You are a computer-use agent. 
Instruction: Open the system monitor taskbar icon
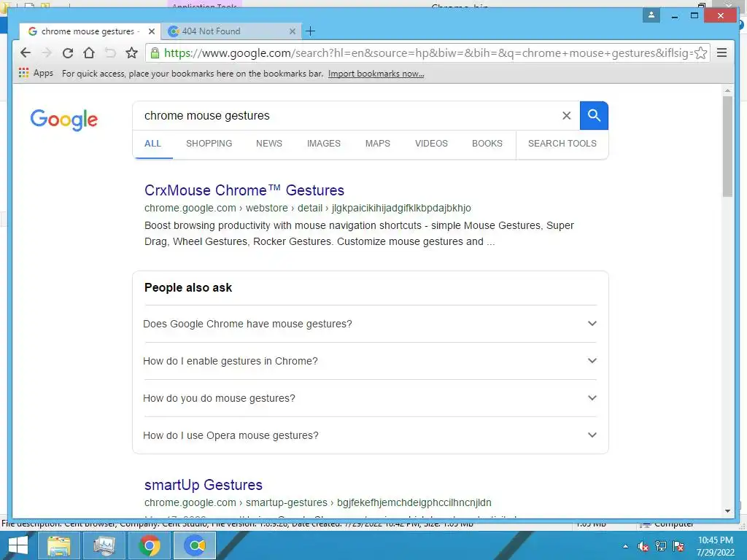tap(104, 545)
